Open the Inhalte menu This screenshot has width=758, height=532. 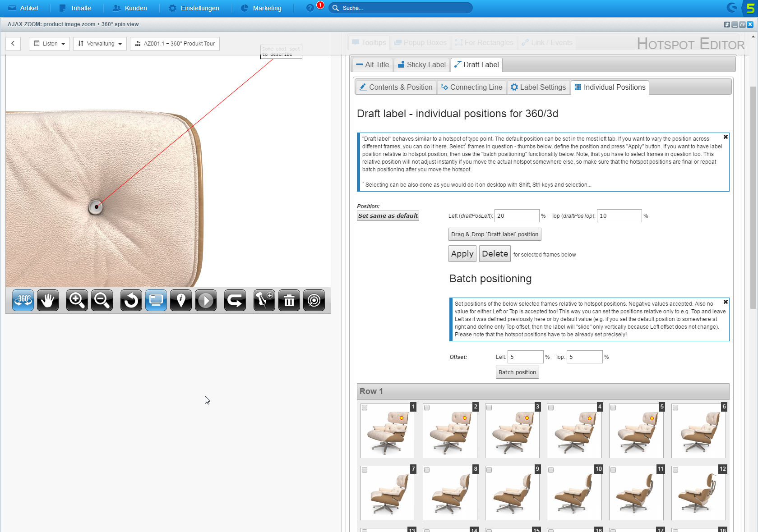tap(75, 8)
